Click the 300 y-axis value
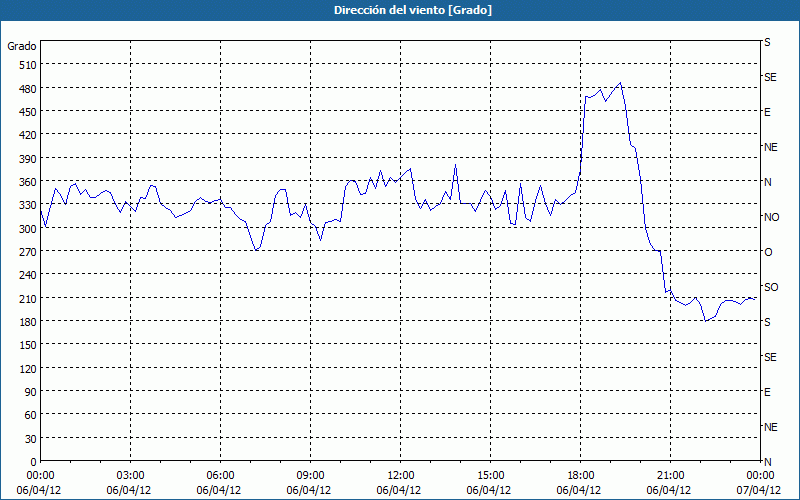Screen dimensions: 800x500 coord(29,229)
